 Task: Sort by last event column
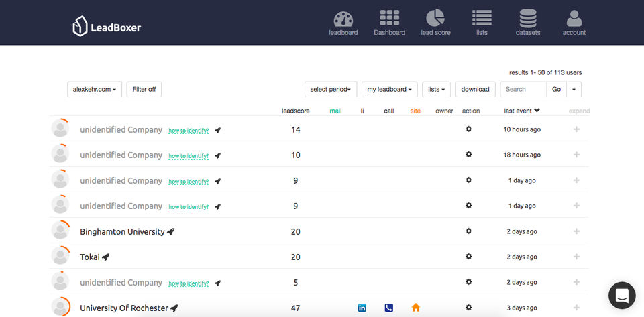(x=522, y=111)
